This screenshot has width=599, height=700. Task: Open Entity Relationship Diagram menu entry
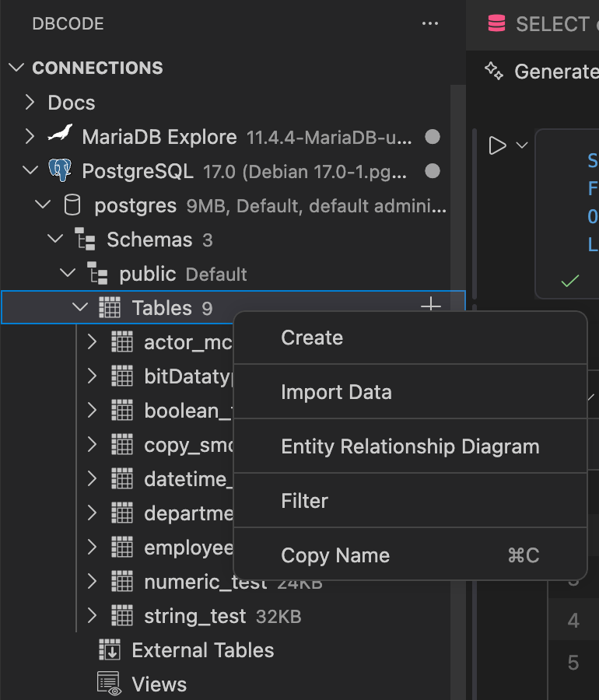[x=410, y=446]
